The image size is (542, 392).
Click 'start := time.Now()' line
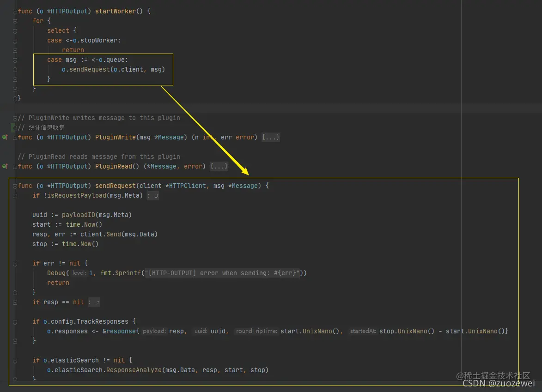click(67, 224)
